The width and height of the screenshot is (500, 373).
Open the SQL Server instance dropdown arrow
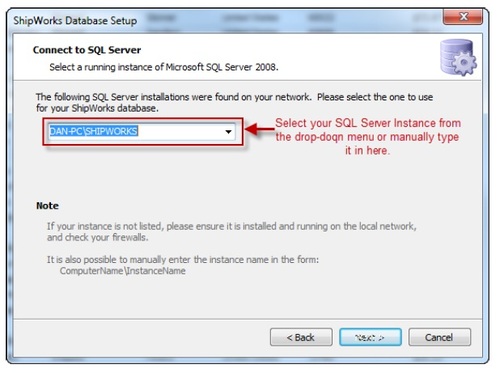[x=228, y=131]
